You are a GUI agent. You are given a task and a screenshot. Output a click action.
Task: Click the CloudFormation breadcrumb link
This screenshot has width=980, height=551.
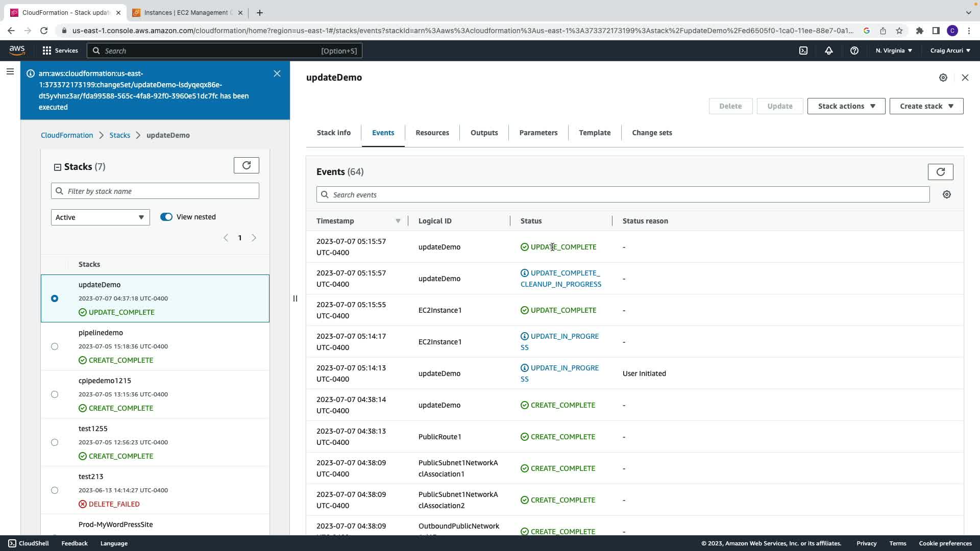click(x=67, y=135)
